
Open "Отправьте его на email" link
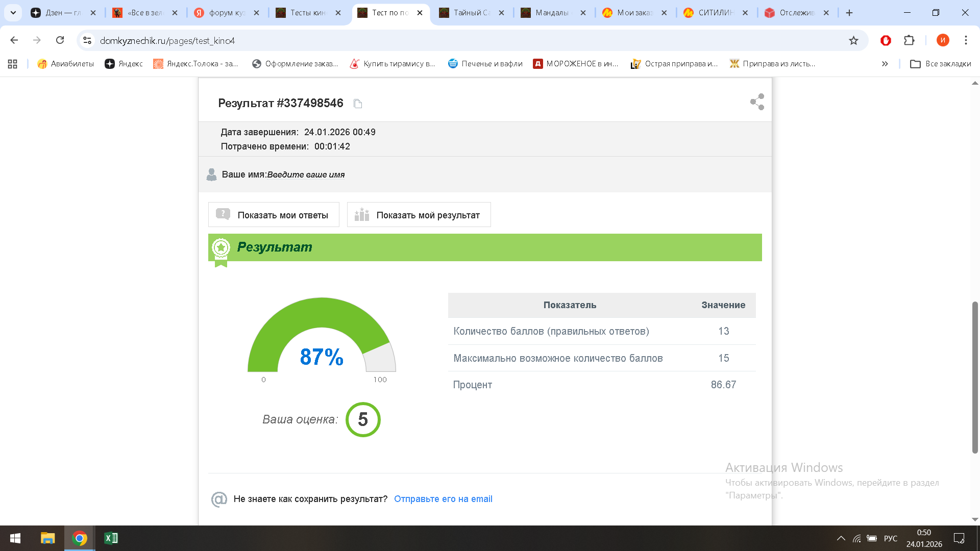[x=443, y=499]
